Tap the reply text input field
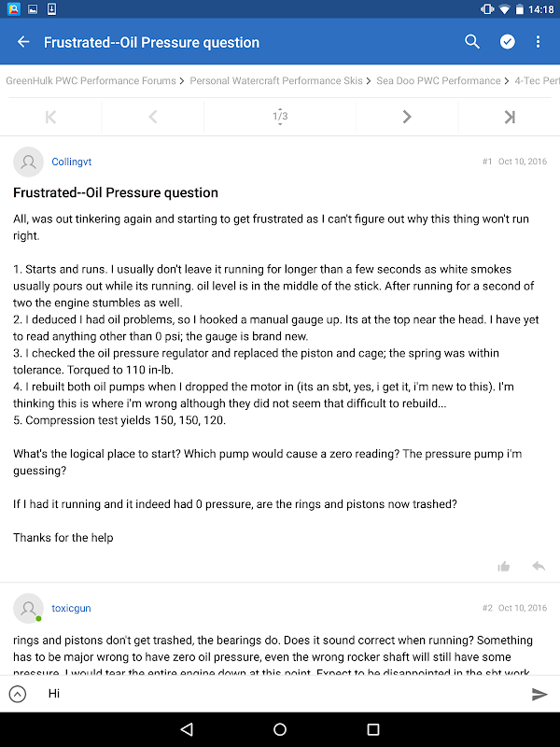This screenshot has width=560, height=747. (x=280, y=694)
